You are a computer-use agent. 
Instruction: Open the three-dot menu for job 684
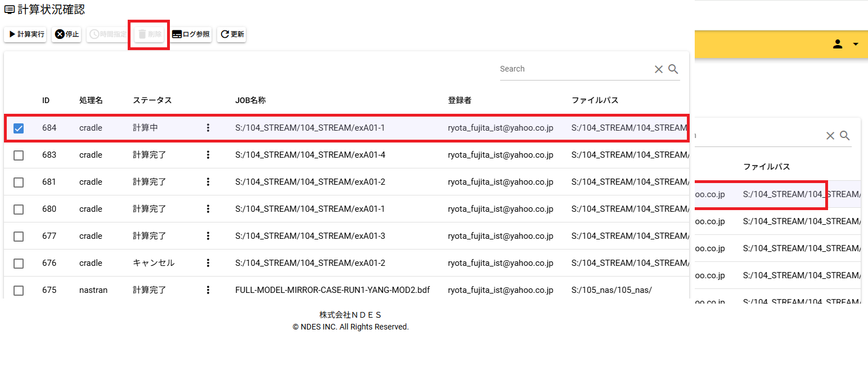[208, 128]
